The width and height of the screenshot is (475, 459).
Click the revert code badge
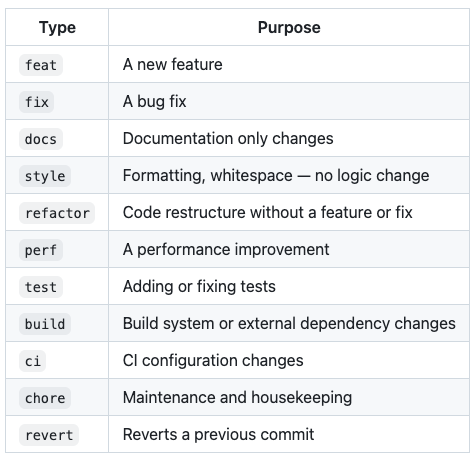(49, 435)
